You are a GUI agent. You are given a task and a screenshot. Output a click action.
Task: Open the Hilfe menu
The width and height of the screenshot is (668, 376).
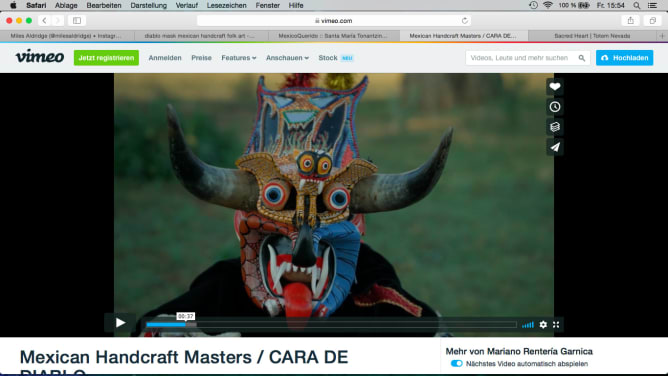coord(296,5)
